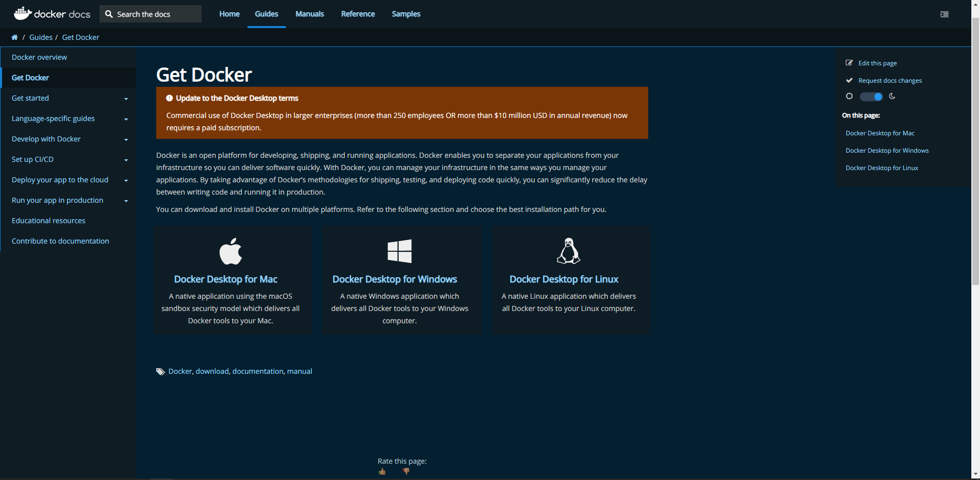Click the thumbs up rating icon

[382, 471]
